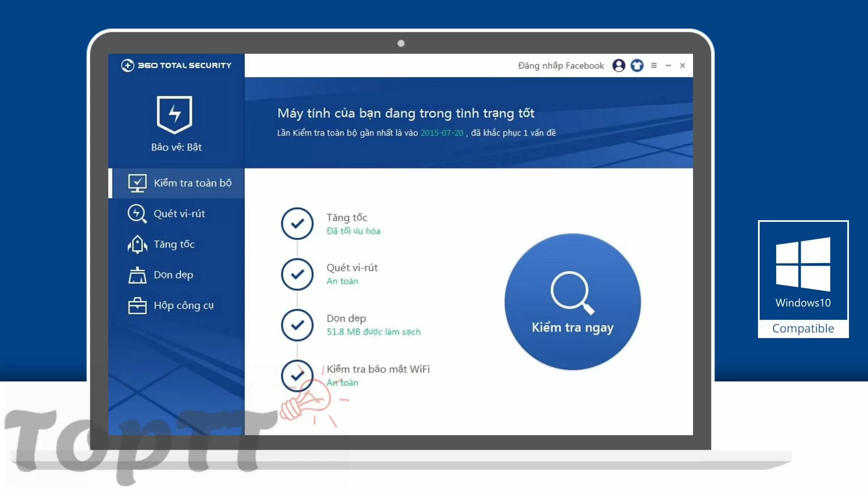
Task: Click the protection shield lightning icon
Action: tap(174, 114)
